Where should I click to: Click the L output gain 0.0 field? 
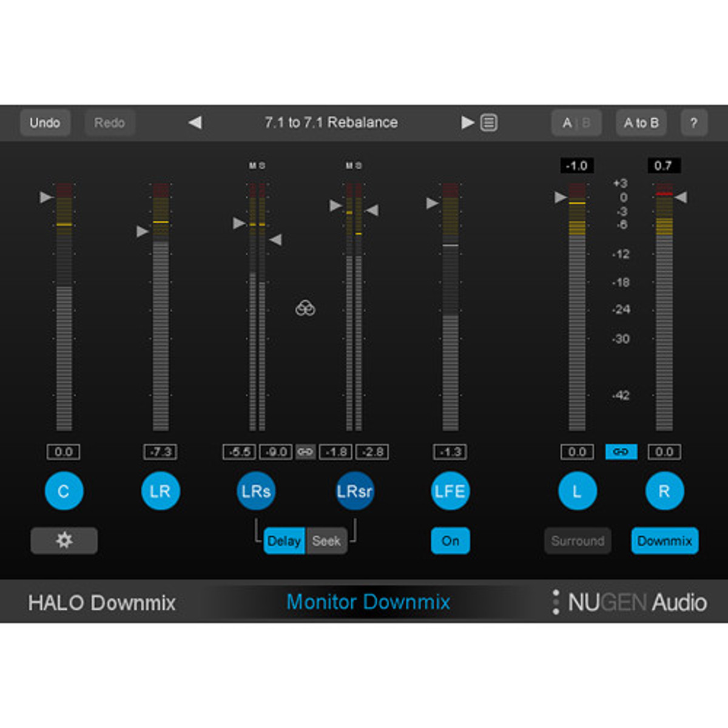point(577,452)
